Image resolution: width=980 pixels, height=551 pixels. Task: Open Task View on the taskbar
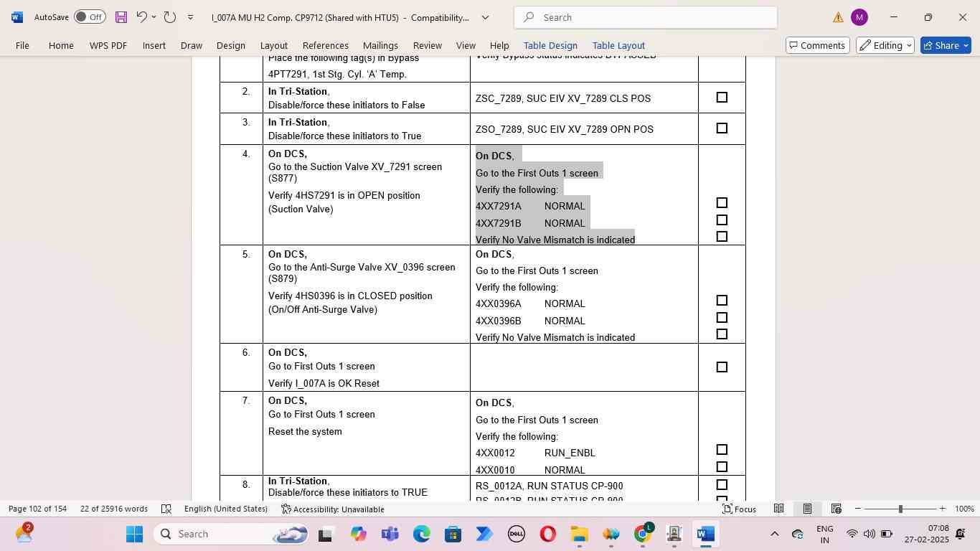click(x=325, y=534)
